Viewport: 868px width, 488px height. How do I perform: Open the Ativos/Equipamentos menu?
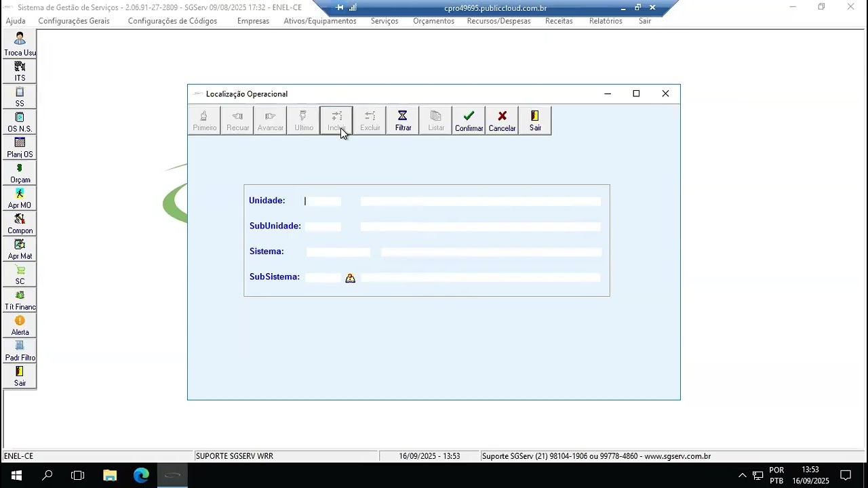point(320,21)
